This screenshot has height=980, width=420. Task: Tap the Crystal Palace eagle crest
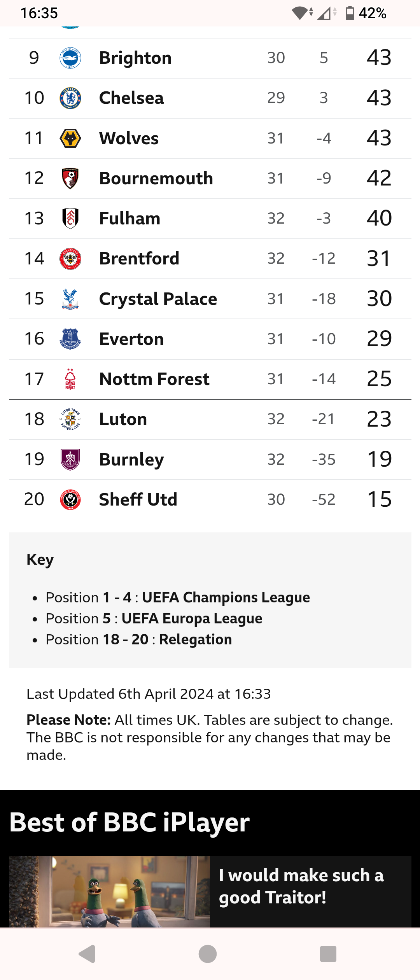70,299
